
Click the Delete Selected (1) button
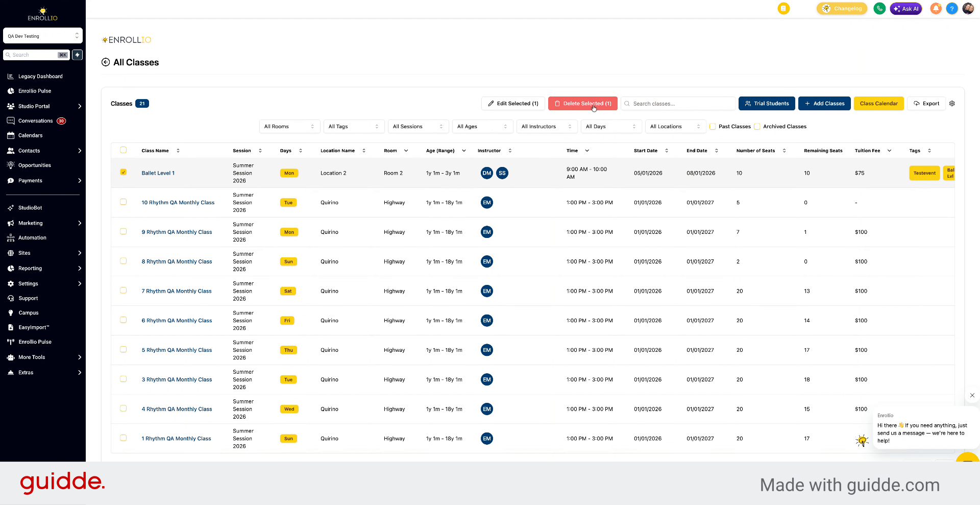tap(583, 104)
